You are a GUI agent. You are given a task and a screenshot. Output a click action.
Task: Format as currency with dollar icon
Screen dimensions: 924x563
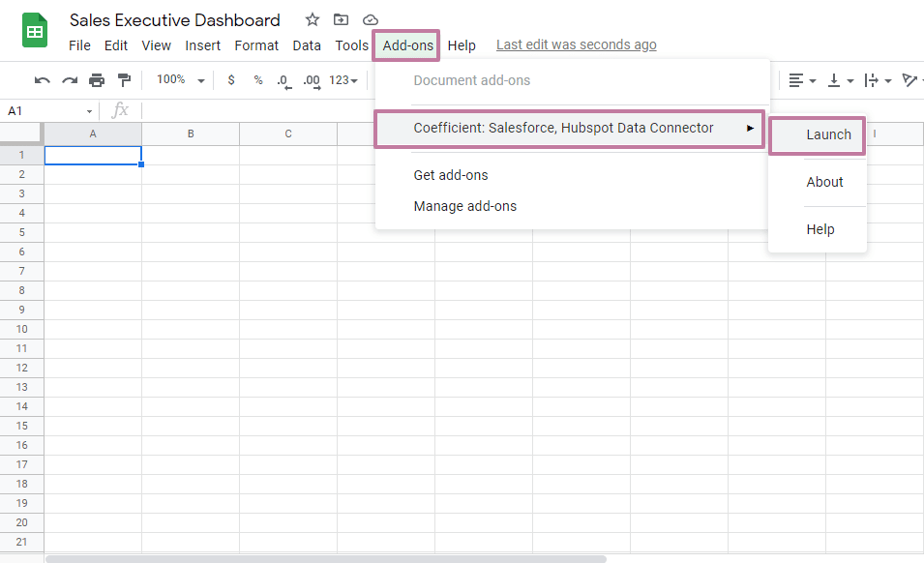[231, 80]
